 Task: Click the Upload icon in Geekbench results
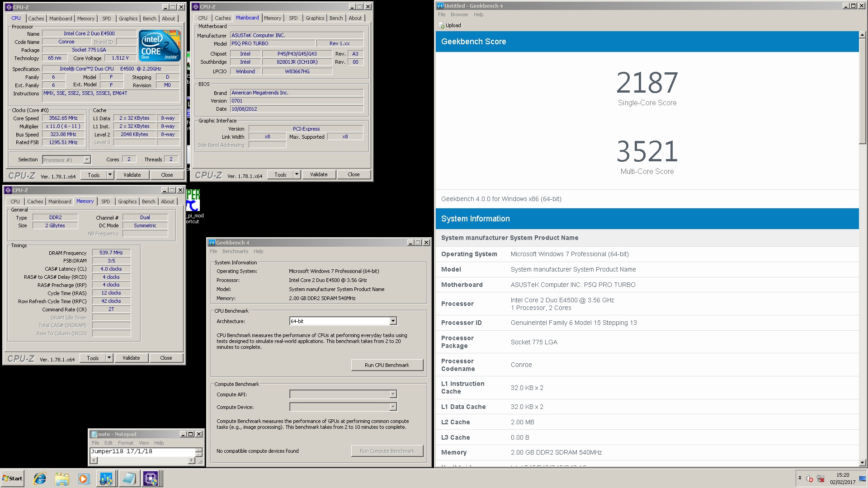(x=441, y=25)
